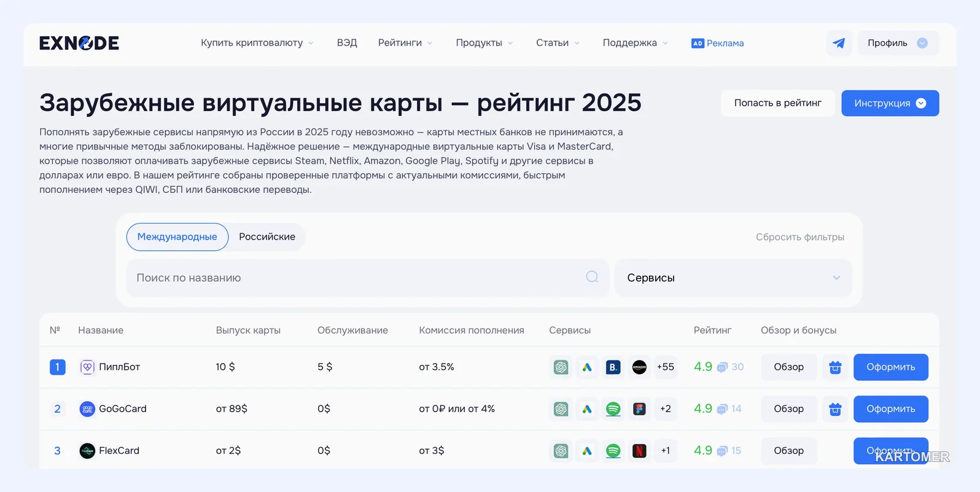Viewport: 980px width, 492px height.
Task: Click the FlexCard logo icon
Action: (x=87, y=451)
